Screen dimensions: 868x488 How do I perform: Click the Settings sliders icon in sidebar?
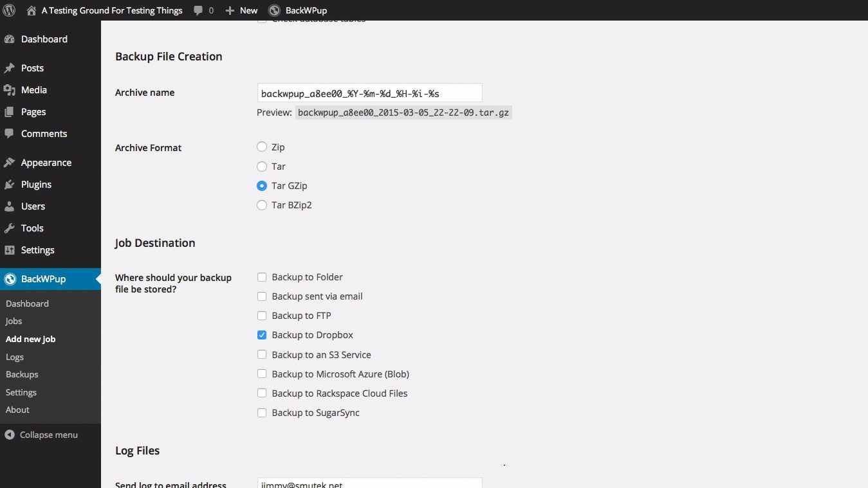point(9,250)
